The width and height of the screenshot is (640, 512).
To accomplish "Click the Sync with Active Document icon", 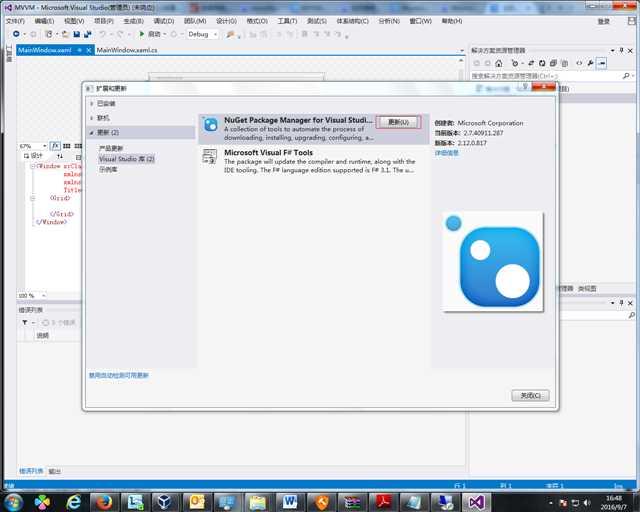I will [531, 63].
